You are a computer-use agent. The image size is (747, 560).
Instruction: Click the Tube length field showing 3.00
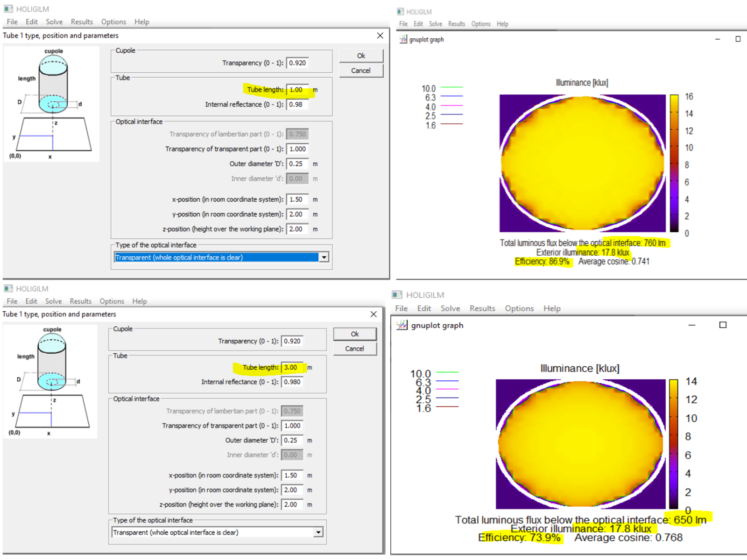point(292,368)
